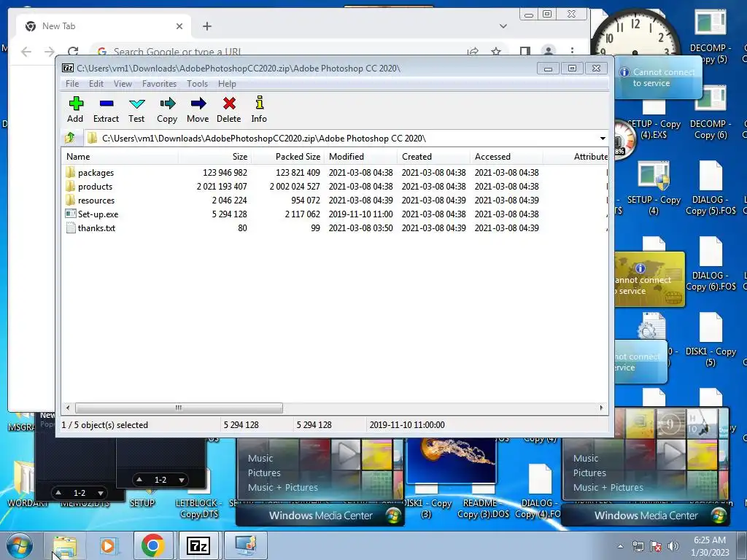Open Windows Explorer from the taskbar
747x560 pixels.
pos(65,545)
